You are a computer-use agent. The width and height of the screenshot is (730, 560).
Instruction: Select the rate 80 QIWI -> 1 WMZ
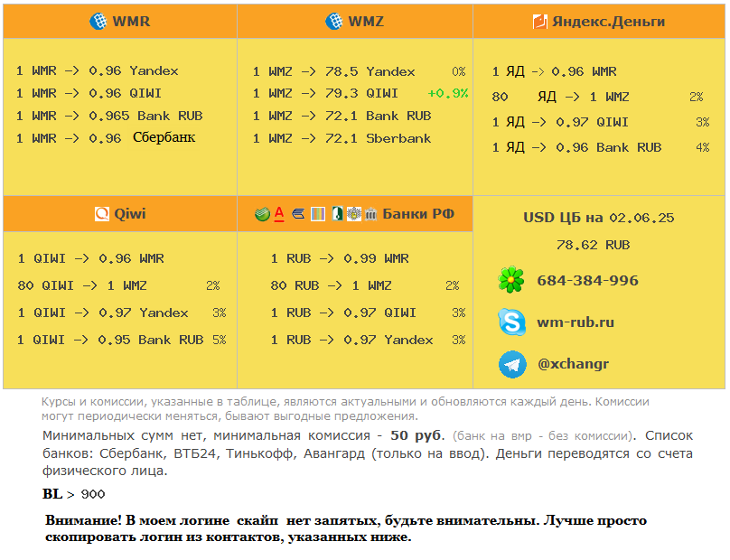pos(82,285)
